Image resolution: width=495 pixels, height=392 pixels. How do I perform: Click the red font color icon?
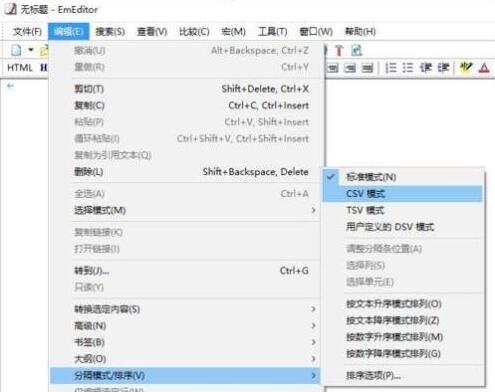(484, 68)
